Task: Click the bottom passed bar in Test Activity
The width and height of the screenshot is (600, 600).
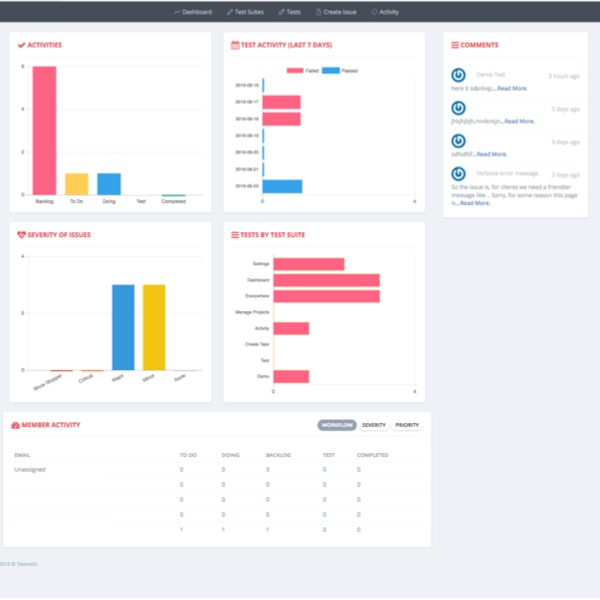Action: [x=282, y=186]
